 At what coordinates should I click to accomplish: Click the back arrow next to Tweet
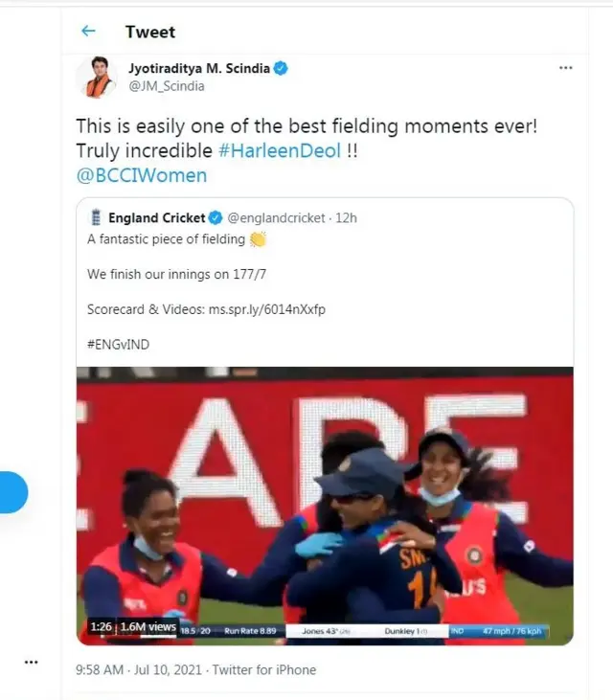(x=89, y=32)
